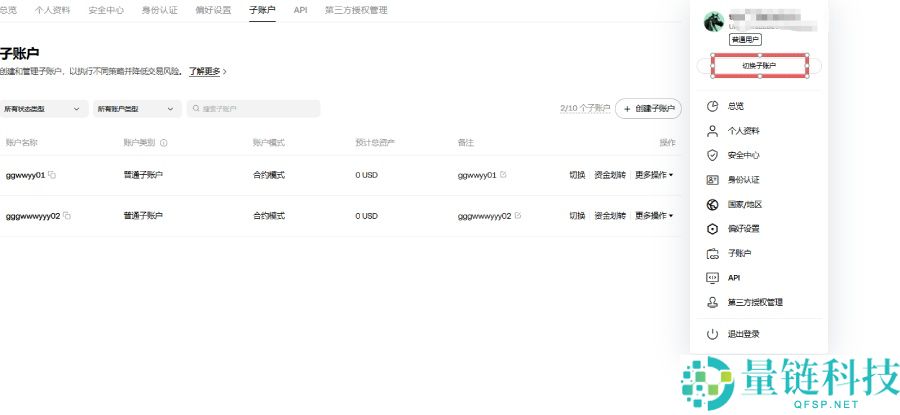The width and height of the screenshot is (900, 415).
Task: Click the 偏好设置 hexagon icon in user menu
Action: (712, 228)
